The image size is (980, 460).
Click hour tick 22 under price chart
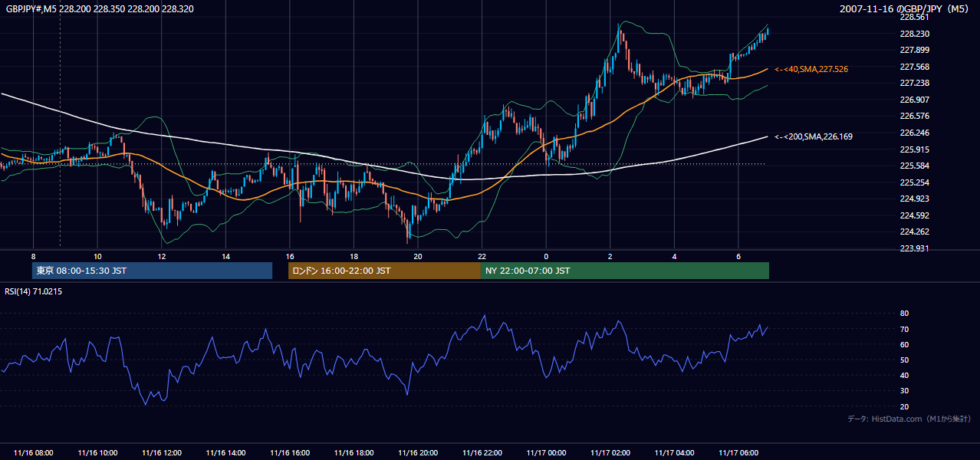[482, 256]
